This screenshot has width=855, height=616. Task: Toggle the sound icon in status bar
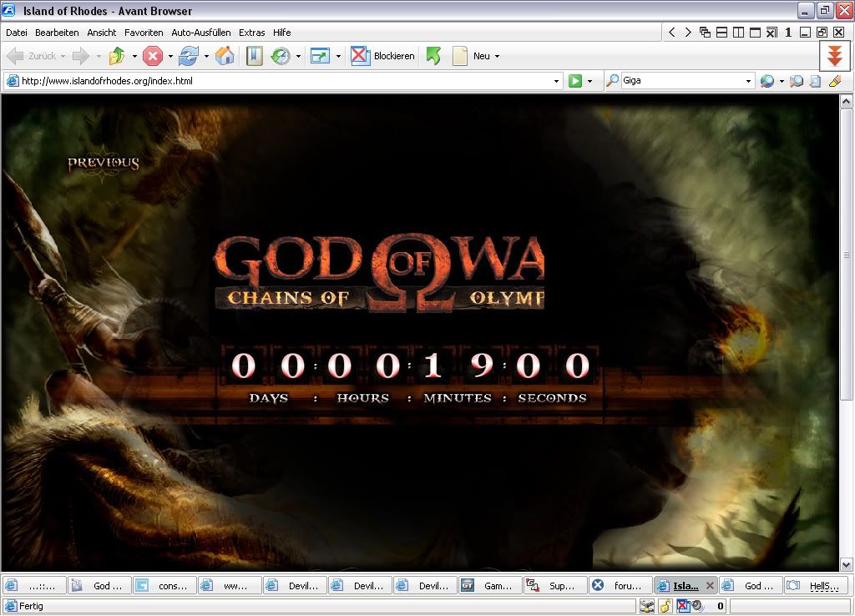(x=697, y=606)
